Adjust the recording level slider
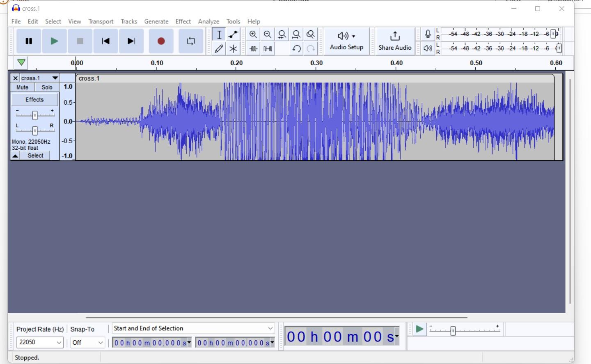 [x=554, y=34]
